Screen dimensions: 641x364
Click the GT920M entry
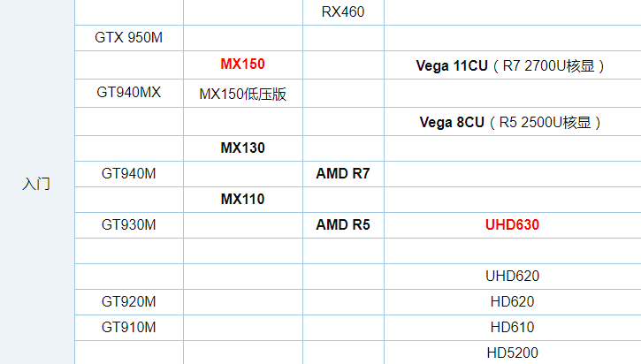click(x=128, y=302)
